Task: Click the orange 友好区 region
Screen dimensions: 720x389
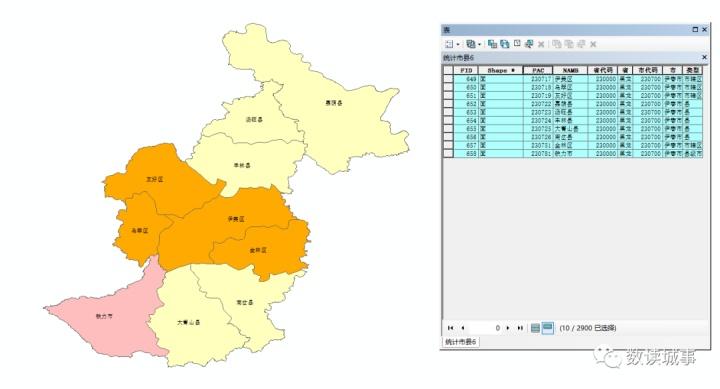Action: click(154, 180)
